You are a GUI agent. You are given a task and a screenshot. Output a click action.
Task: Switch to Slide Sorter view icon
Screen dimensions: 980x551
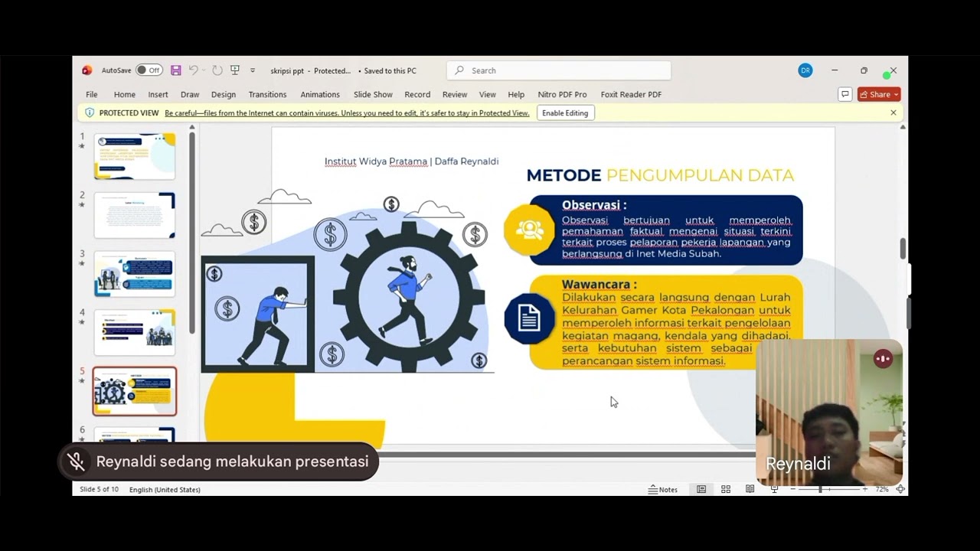tap(726, 489)
